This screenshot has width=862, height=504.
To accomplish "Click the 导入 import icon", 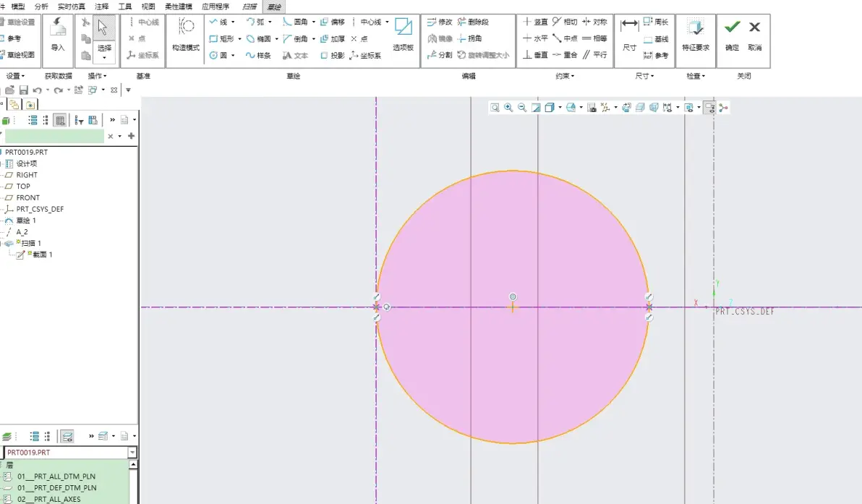I will point(58,35).
